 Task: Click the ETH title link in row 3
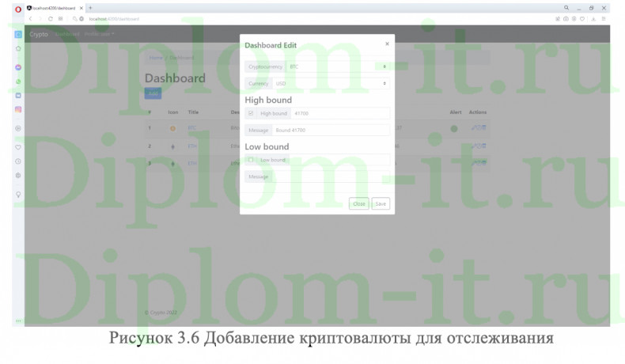[x=192, y=164]
